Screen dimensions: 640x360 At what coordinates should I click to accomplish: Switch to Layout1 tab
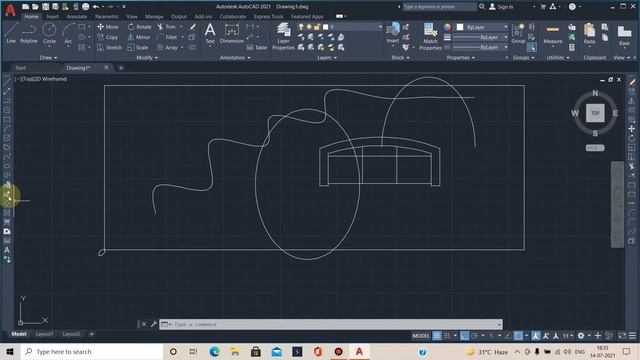[x=44, y=334]
